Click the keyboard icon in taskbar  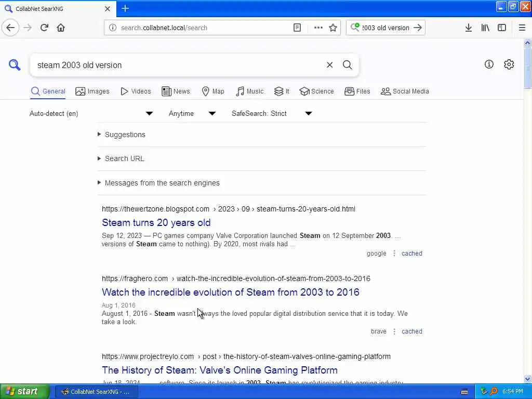pyautogui.click(x=464, y=392)
